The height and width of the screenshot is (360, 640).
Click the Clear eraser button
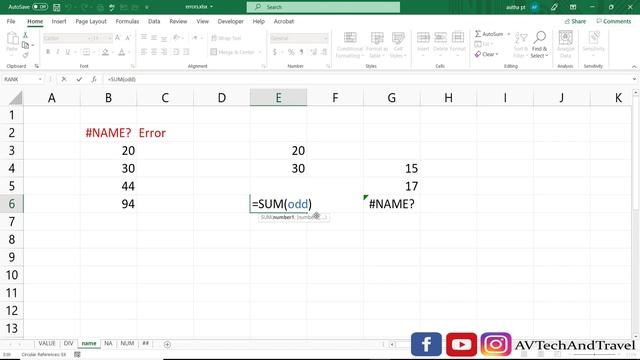[486, 54]
